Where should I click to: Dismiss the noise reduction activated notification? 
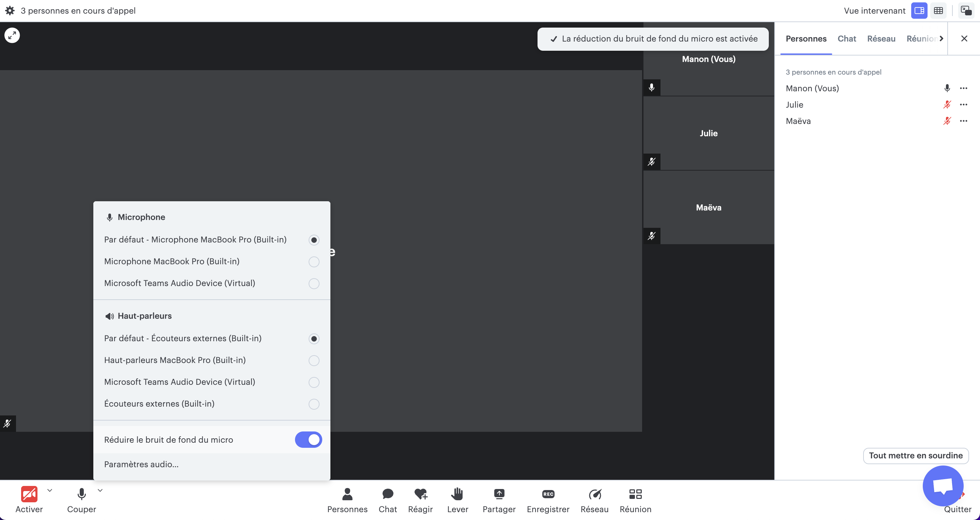tap(653, 39)
